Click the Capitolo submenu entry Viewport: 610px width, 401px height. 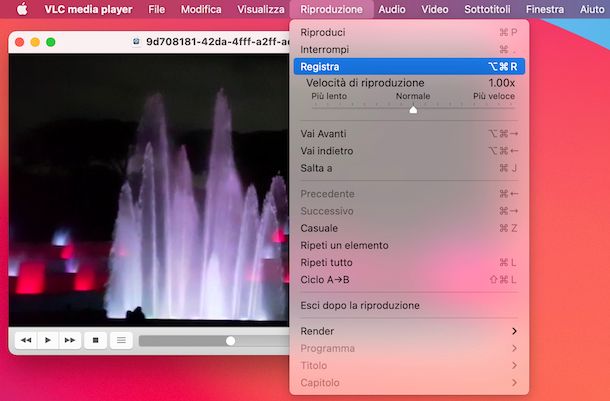coord(409,383)
